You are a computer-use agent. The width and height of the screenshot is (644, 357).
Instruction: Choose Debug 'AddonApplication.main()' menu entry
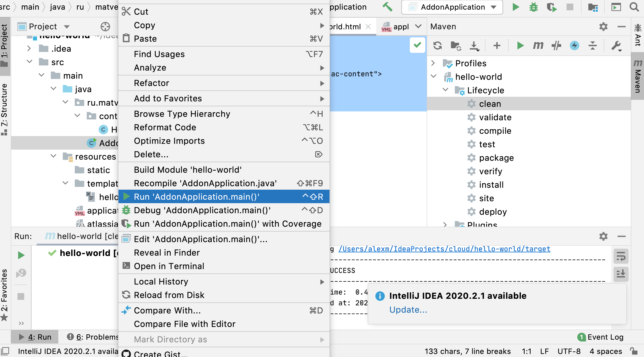click(x=224, y=210)
